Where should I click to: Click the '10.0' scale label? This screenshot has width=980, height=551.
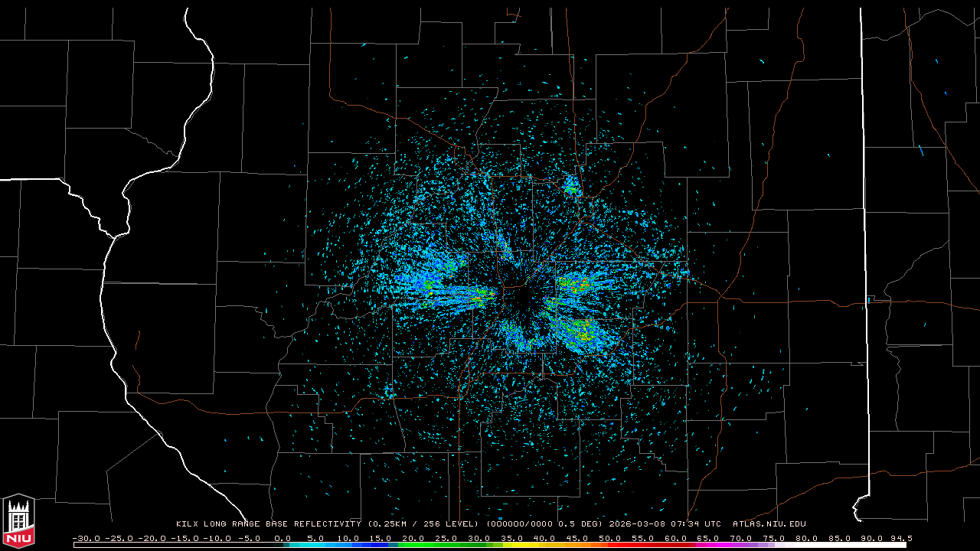[348, 539]
